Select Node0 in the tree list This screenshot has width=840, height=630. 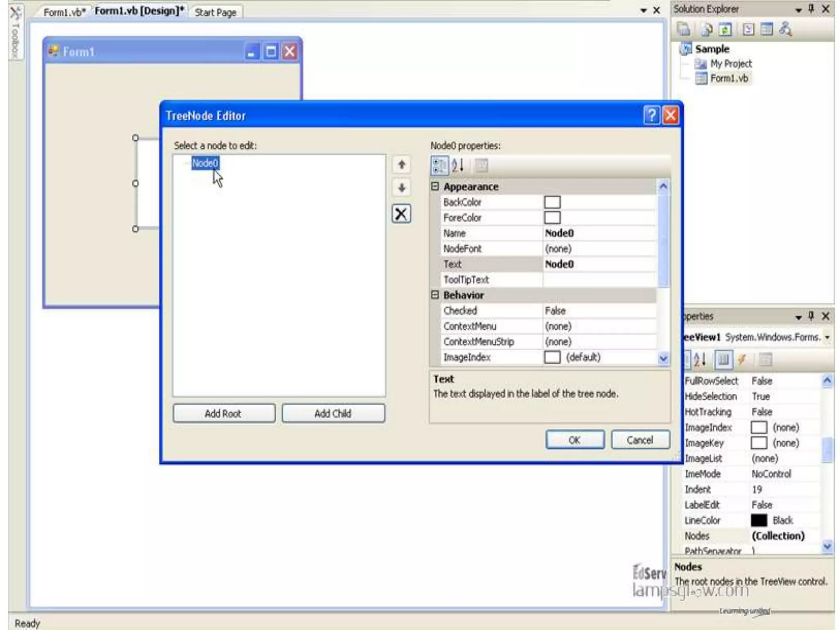coord(205,163)
